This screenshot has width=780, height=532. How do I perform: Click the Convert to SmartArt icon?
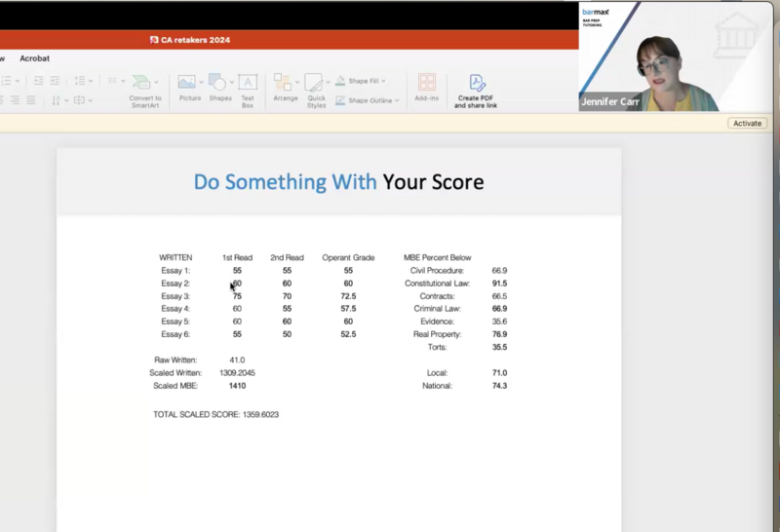click(144, 83)
